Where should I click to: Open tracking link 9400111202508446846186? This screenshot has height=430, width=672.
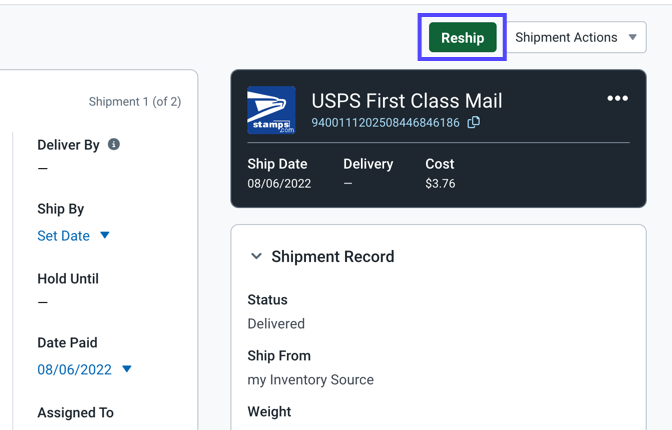click(x=385, y=123)
